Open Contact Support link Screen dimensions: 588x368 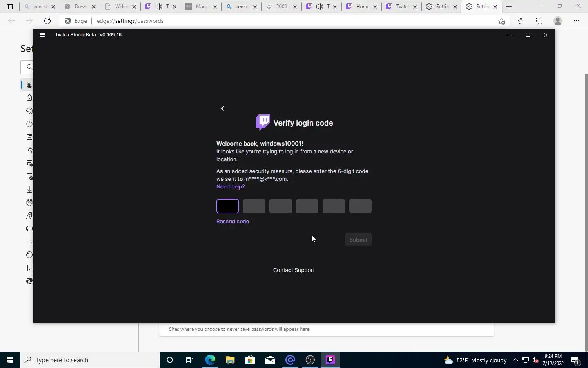[x=294, y=270]
